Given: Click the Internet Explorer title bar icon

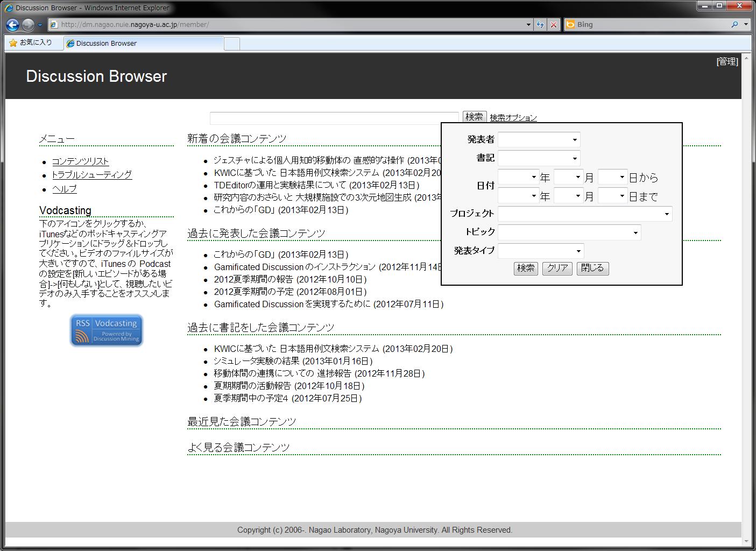Looking at the screenshot, I should pos(9,8).
